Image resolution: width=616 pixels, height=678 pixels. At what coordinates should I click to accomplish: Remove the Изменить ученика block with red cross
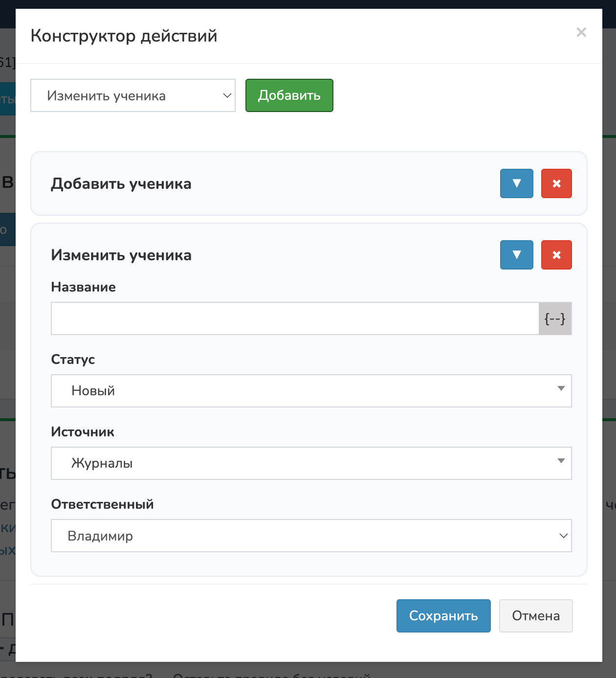(556, 255)
